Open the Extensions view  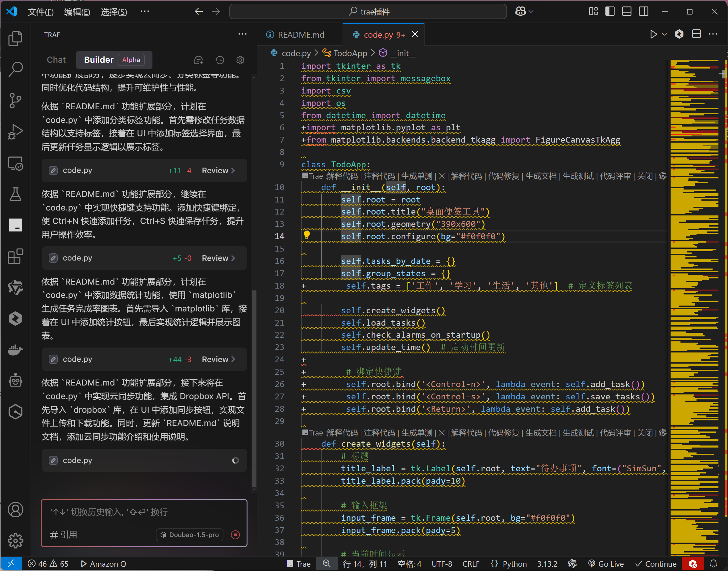15,256
